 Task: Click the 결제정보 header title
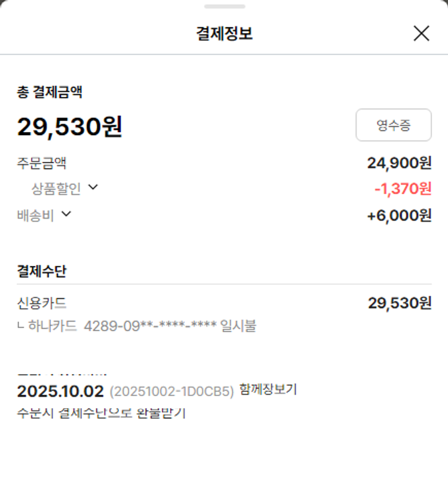pyautogui.click(x=224, y=33)
